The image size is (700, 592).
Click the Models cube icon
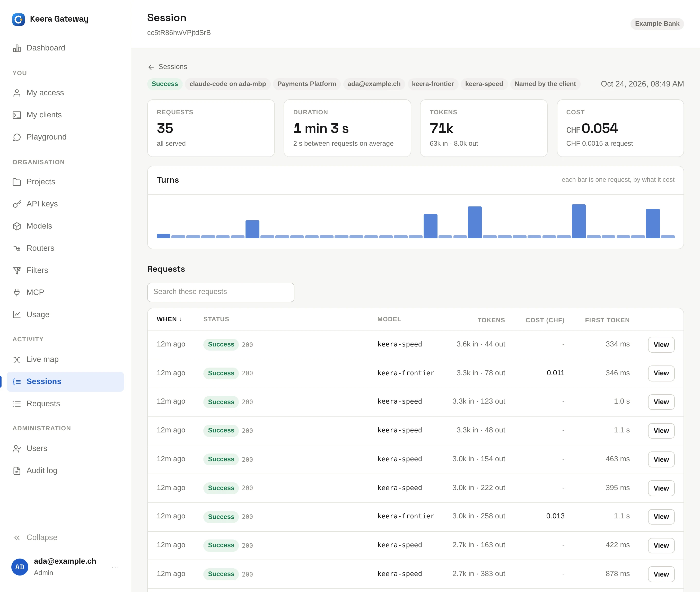pyautogui.click(x=17, y=226)
